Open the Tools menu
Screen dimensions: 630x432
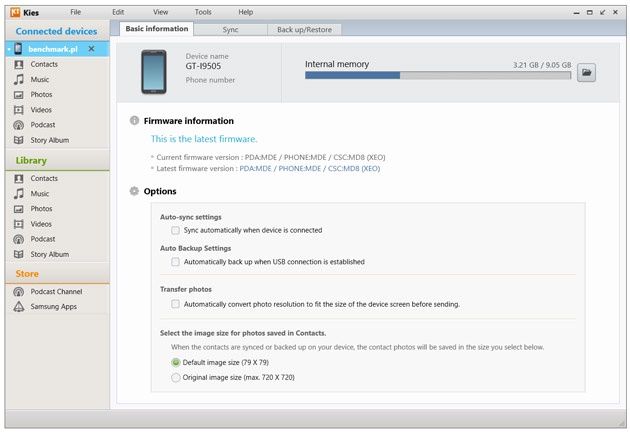tap(203, 12)
